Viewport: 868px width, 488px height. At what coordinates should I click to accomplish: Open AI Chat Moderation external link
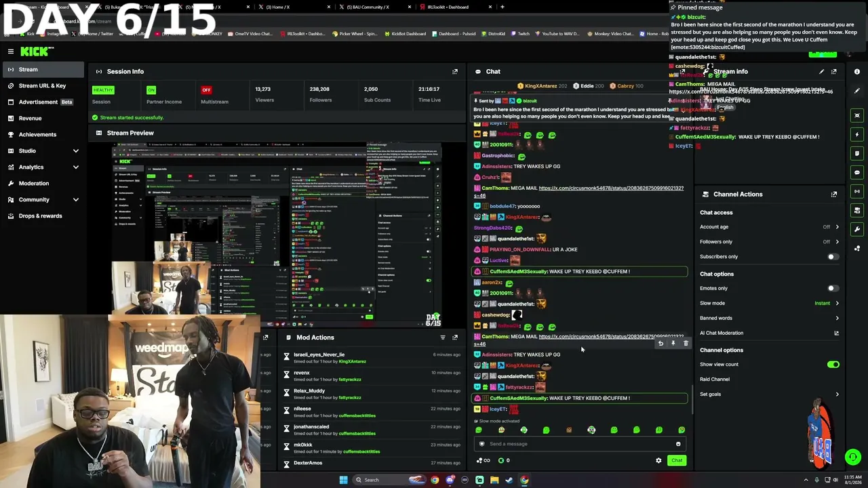[x=836, y=333]
